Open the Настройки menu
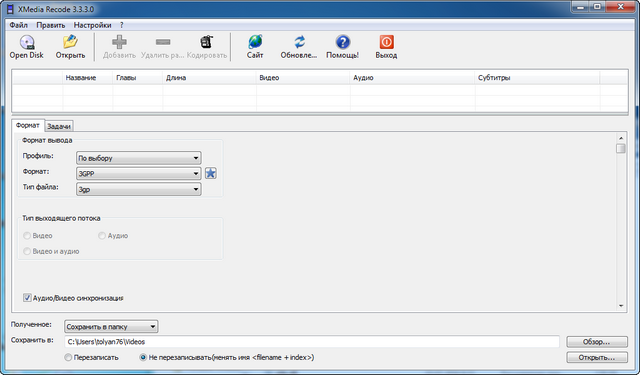 coord(92,25)
